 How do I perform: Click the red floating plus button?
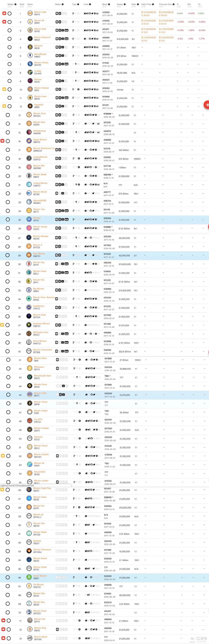tap(206, 105)
